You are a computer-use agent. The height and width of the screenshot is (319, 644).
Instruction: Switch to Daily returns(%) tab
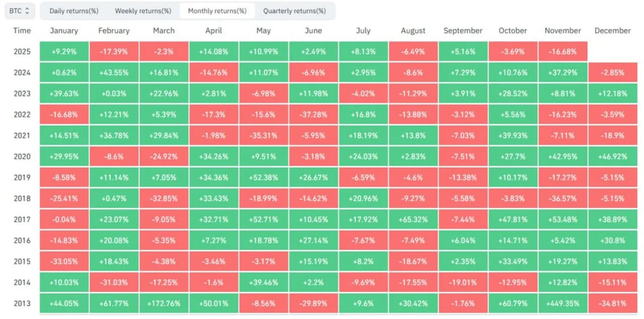pos(73,11)
